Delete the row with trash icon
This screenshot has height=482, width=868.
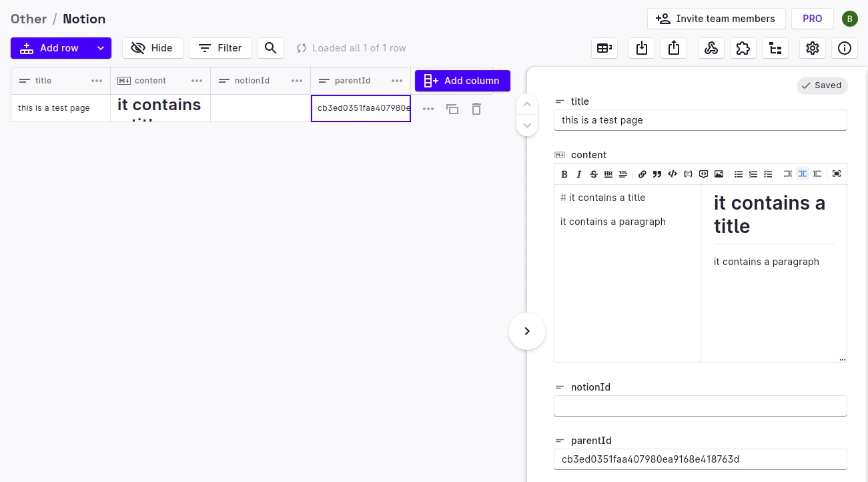[x=476, y=109]
